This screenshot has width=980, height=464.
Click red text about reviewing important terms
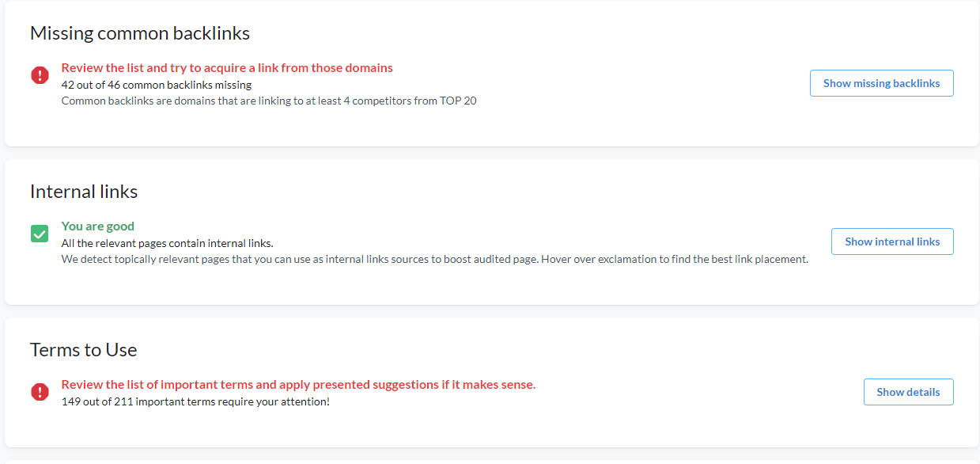tap(298, 385)
